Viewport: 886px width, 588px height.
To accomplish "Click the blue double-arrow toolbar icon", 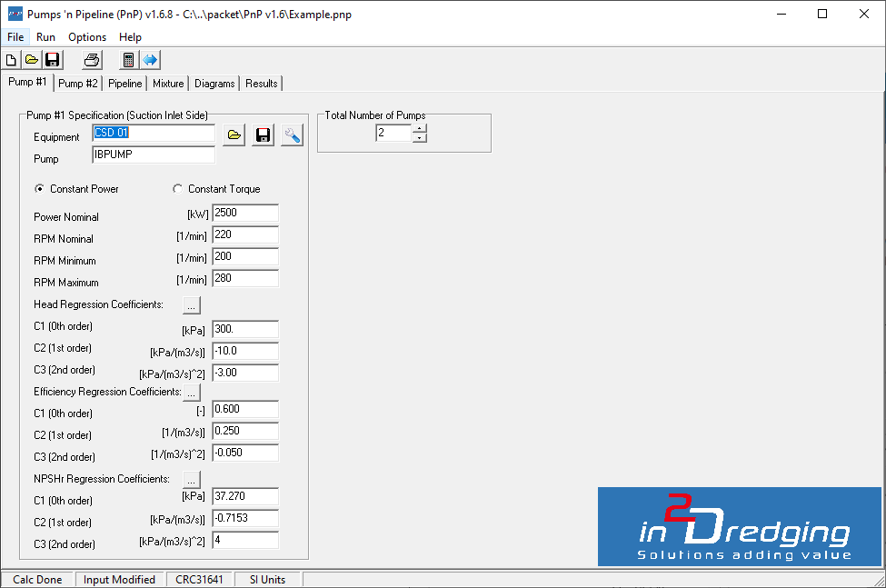I will pos(150,60).
